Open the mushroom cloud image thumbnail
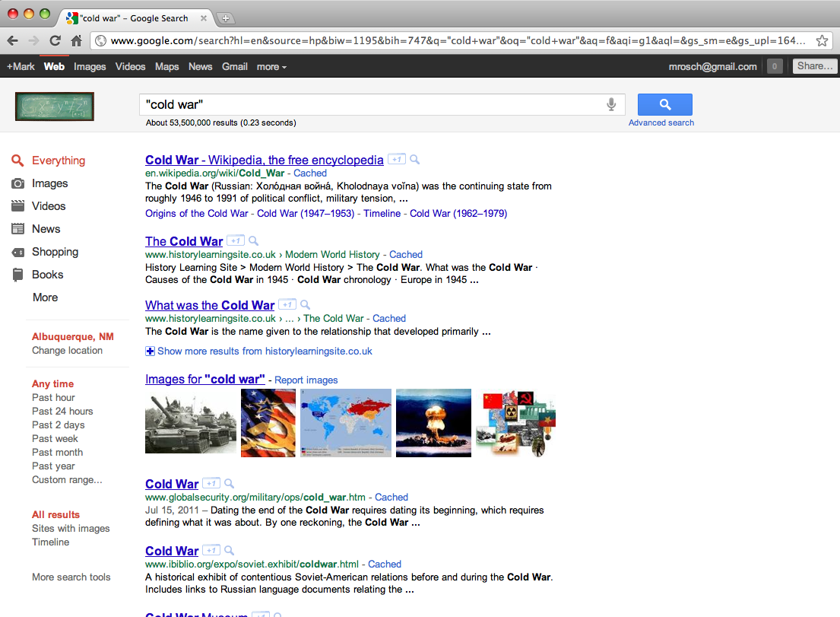 click(x=433, y=423)
